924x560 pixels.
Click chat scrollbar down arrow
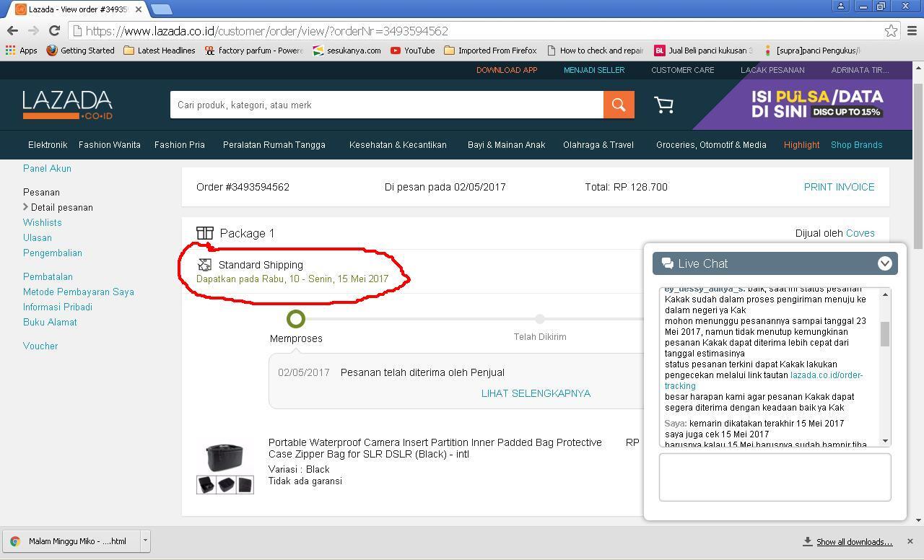coord(885,440)
